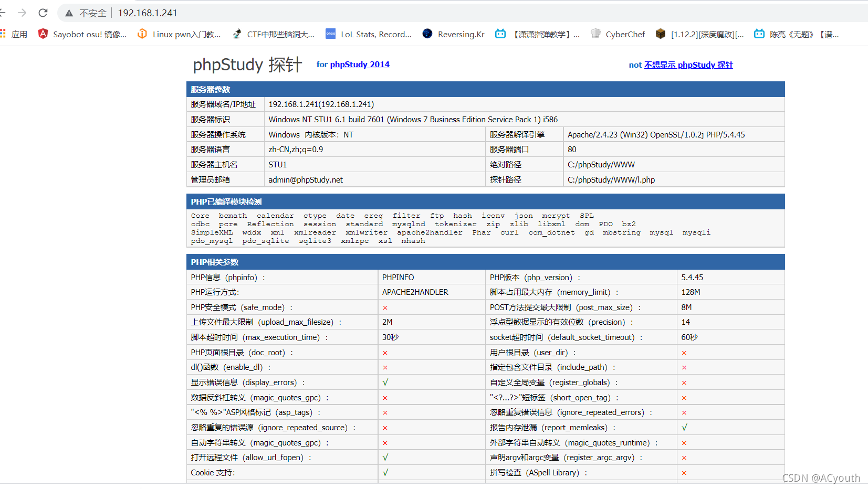This screenshot has width=868, height=489.
Task: Open the Bilibili finger-style guitar tutorial bookmark
Action: coord(538,34)
